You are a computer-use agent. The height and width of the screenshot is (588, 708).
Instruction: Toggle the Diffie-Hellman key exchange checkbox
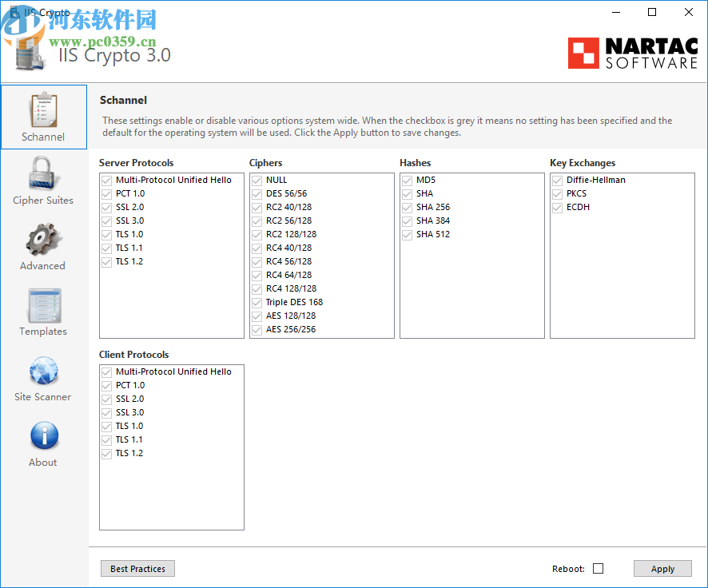pos(558,181)
